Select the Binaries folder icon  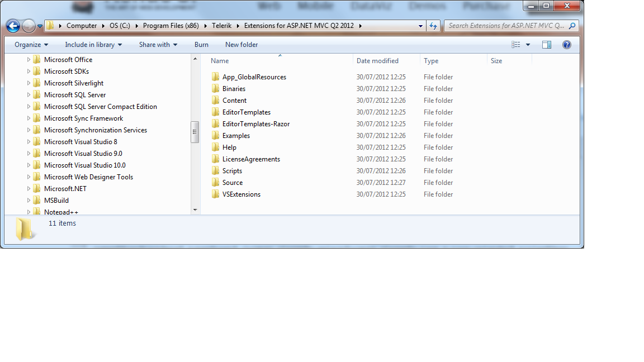click(216, 89)
